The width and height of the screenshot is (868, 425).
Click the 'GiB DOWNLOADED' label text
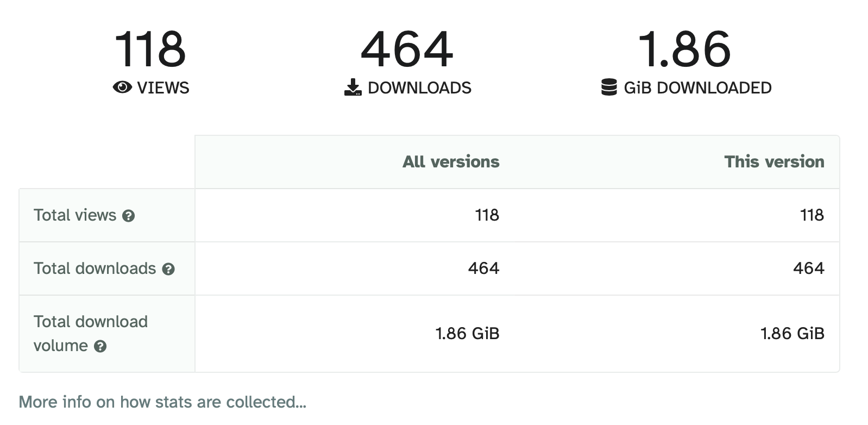pos(697,88)
